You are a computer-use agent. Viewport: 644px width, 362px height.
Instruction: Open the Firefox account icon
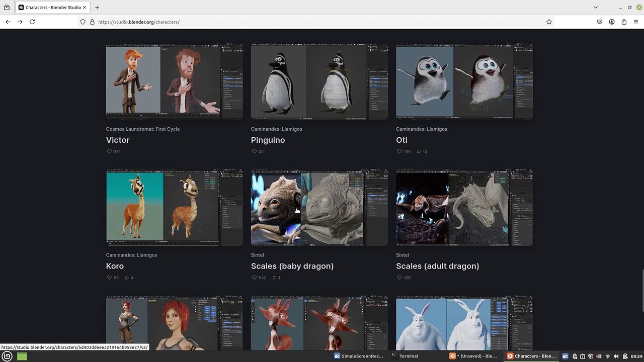pyautogui.click(x=612, y=22)
